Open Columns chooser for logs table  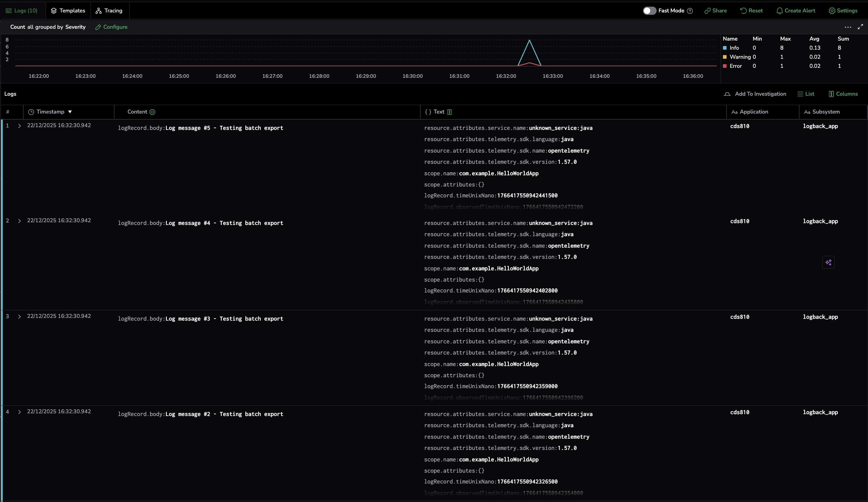tap(843, 94)
